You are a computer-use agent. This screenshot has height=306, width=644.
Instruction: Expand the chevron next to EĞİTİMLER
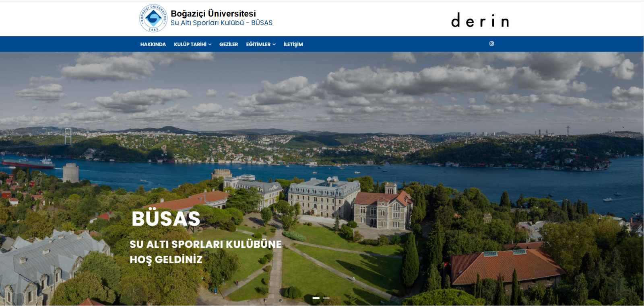click(274, 45)
